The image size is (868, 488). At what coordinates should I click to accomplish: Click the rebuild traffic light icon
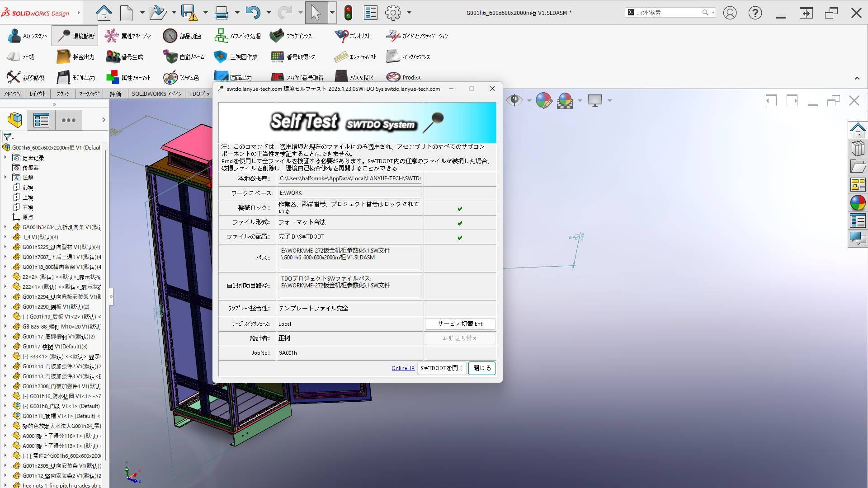pyautogui.click(x=348, y=13)
